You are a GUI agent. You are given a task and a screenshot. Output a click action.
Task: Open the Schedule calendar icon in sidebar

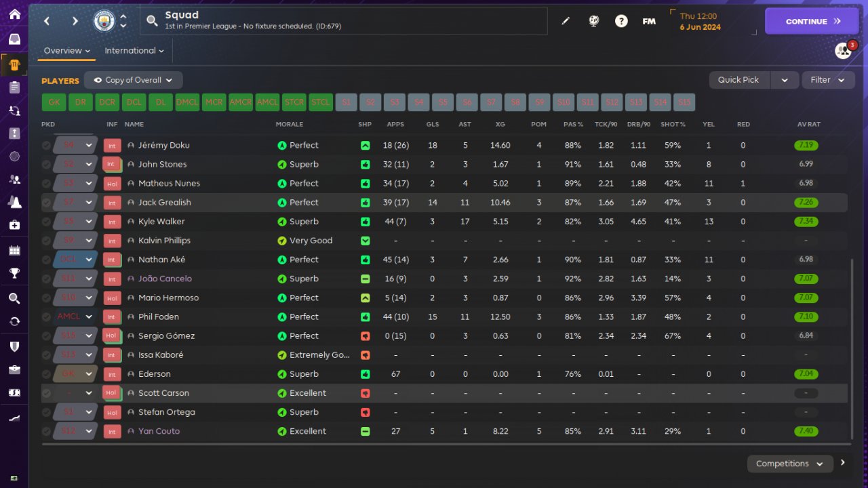pyautogui.click(x=14, y=251)
